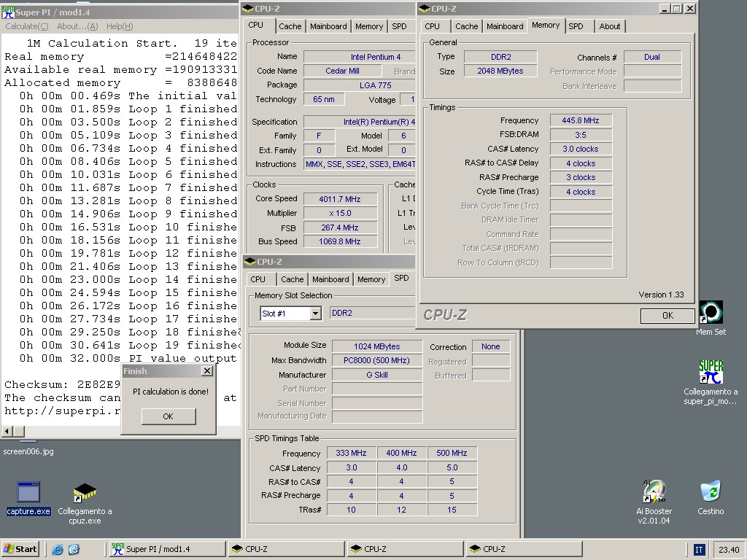Open Cache tab in CPU-Z Memory window

click(466, 26)
